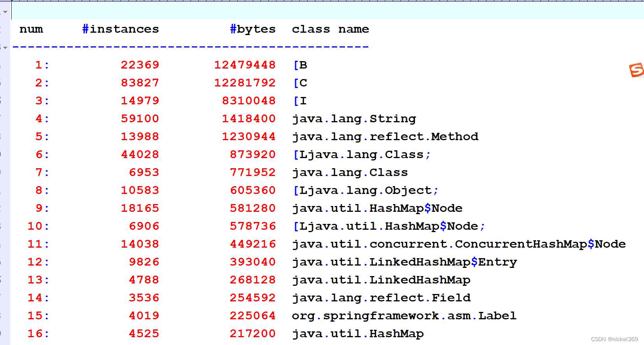Click the java.lang.Class entry in row 7
This screenshot has height=345, width=644.
(350, 172)
